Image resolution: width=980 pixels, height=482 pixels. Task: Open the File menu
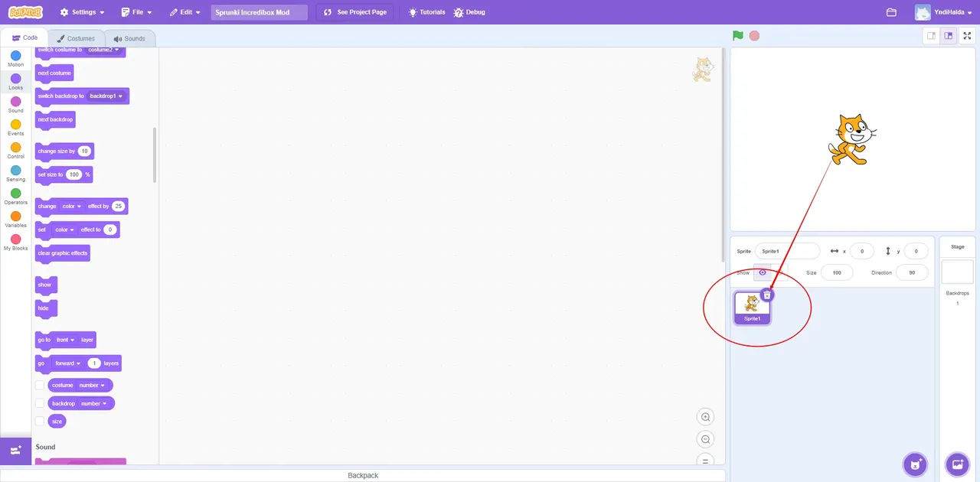pyautogui.click(x=136, y=12)
